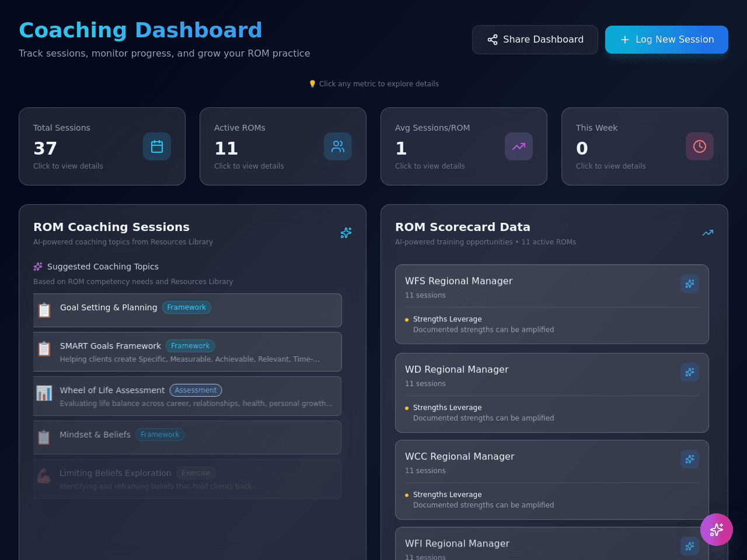
Task: Open the Mindset & Beliefs topic
Action: pos(187,437)
